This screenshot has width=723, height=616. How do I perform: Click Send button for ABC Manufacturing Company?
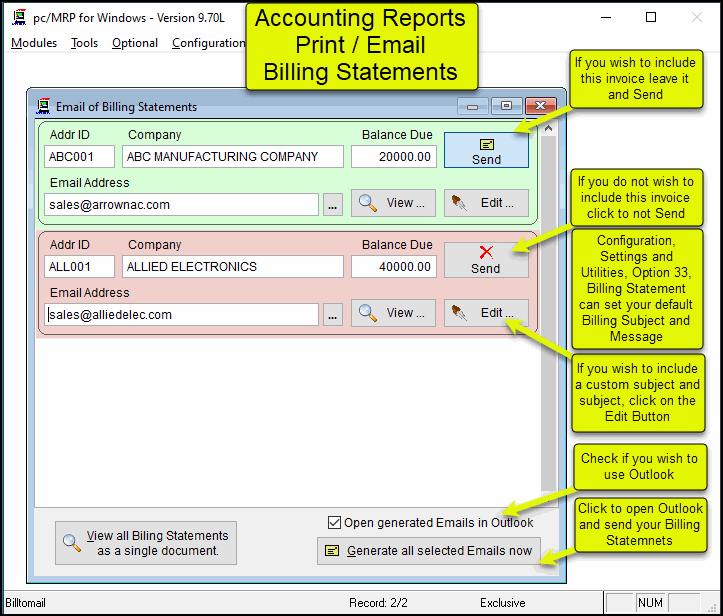[486, 150]
